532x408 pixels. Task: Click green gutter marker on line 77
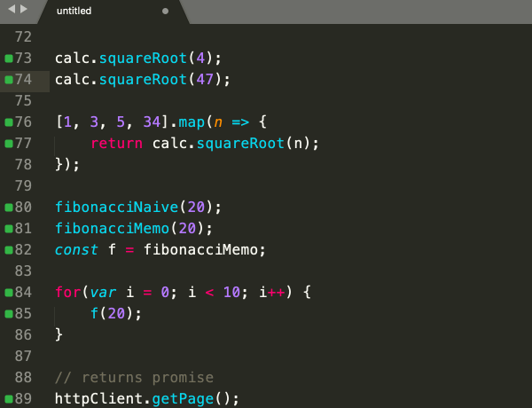(9, 144)
